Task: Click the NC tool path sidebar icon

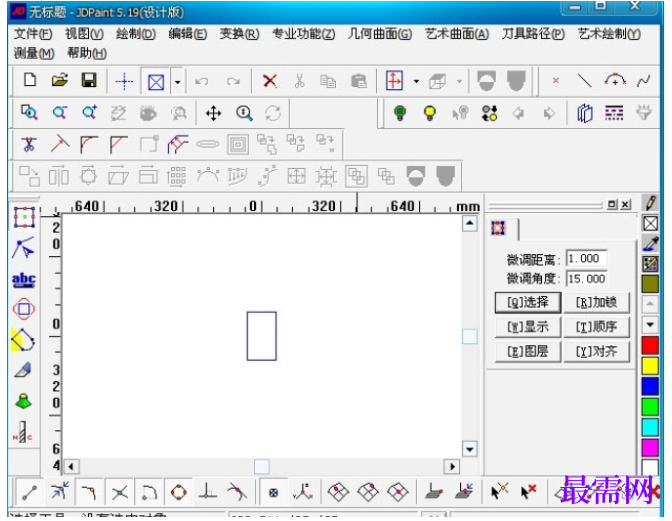Action: click(22, 432)
